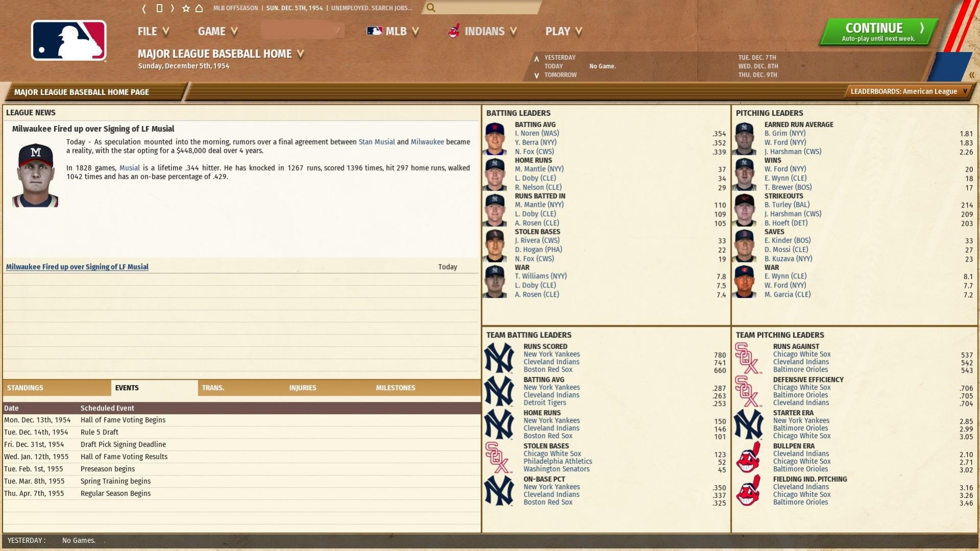The height and width of the screenshot is (551, 980).
Task: Click M. Mantle (NYY) under Home Runs
Action: click(539, 169)
